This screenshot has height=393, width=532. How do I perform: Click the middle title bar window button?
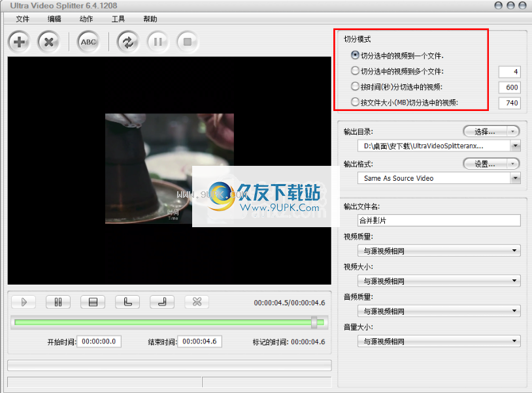pos(510,5)
